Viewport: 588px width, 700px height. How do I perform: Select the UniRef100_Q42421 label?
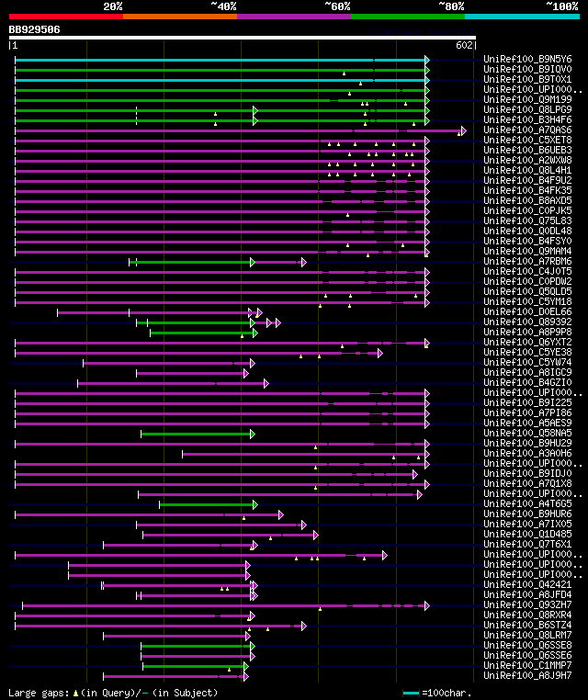pos(527,585)
